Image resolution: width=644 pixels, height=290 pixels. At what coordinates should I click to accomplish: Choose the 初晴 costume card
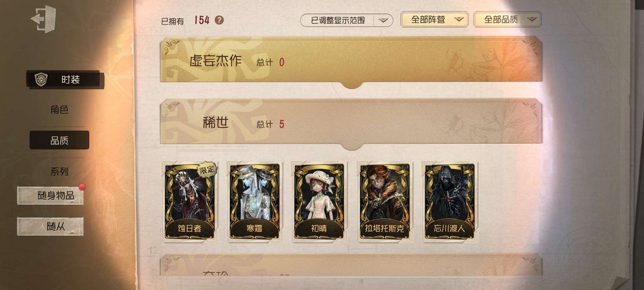(x=319, y=201)
